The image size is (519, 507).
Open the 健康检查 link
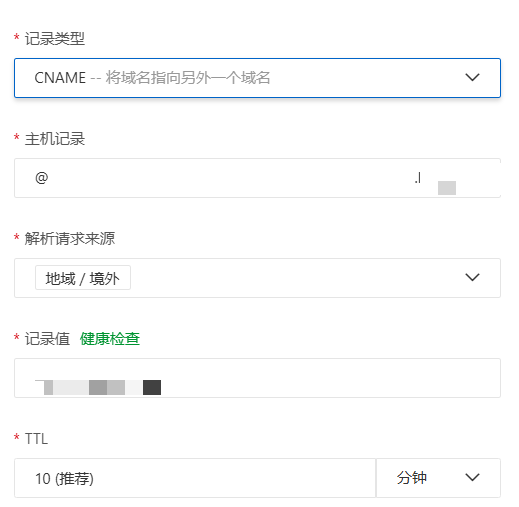(x=110, y=339)
